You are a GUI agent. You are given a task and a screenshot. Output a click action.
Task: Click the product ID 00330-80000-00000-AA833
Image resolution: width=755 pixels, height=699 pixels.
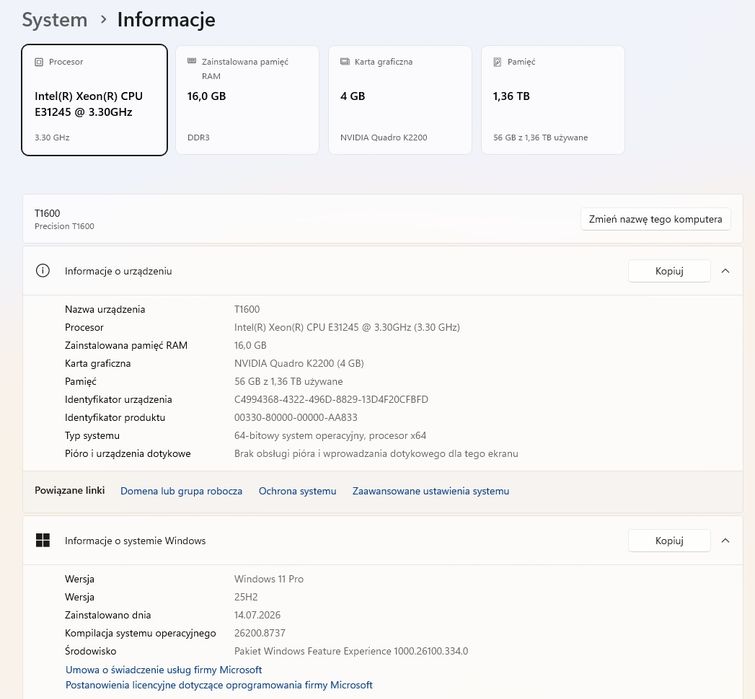(296, 417)
